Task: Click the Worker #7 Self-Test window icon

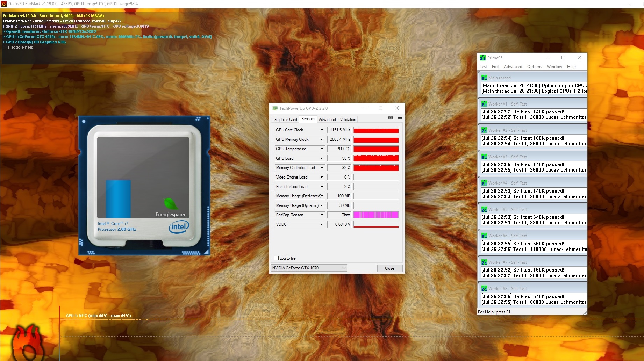Action: point(484,262)
